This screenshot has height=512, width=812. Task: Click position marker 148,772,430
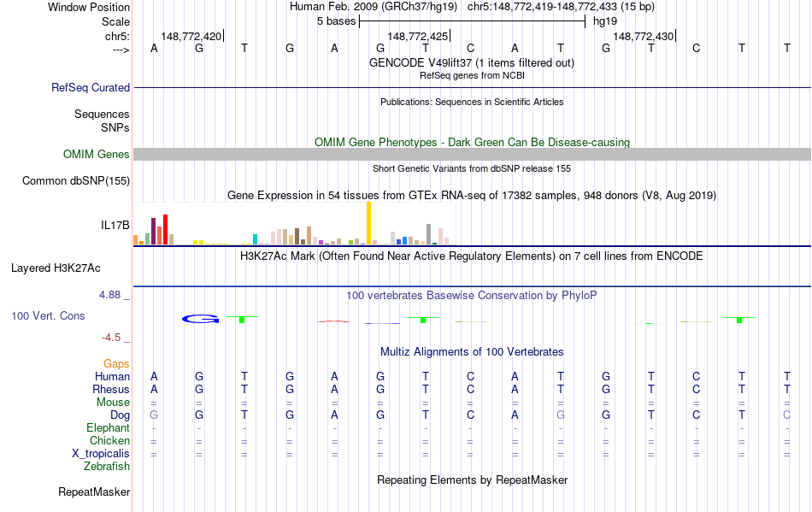[x=643, y=36]
